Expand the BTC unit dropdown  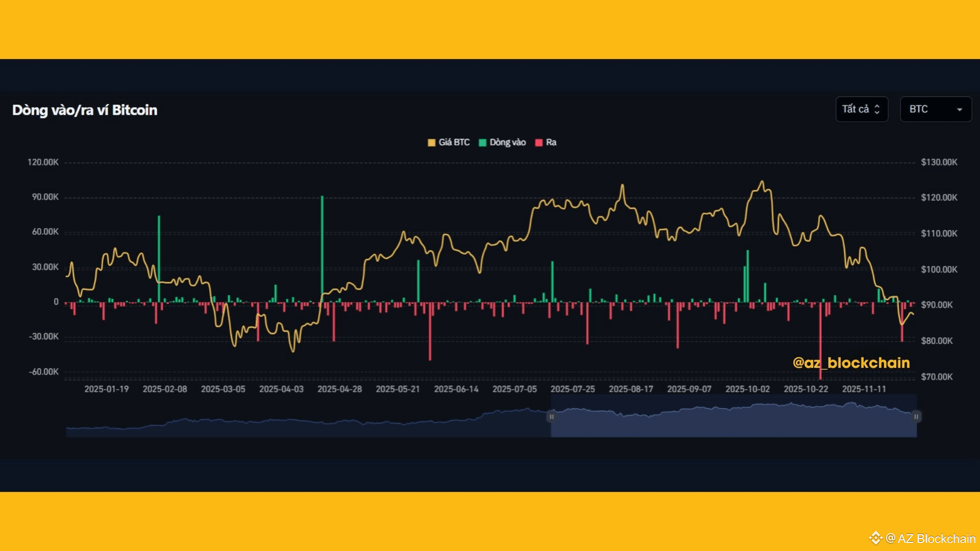[x=935, y=109]
